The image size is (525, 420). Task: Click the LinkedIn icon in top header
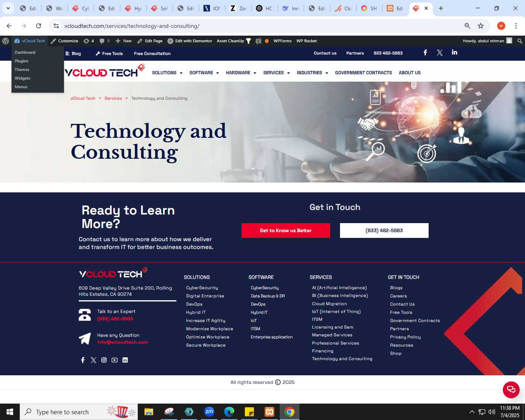point(454,52)
